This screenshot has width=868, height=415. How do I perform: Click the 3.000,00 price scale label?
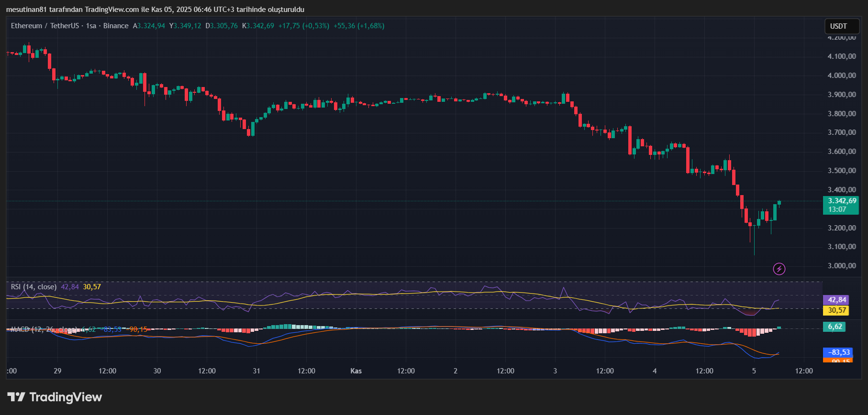[842, 266]
